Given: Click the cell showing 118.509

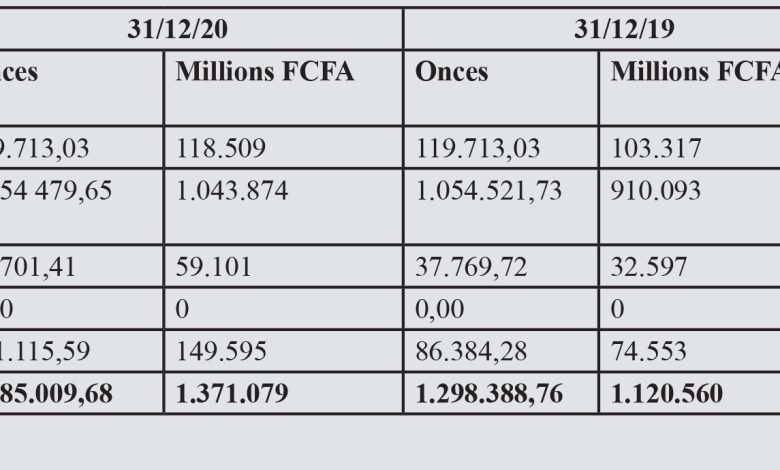Looking at the screenshot, I should click(221, 149).
